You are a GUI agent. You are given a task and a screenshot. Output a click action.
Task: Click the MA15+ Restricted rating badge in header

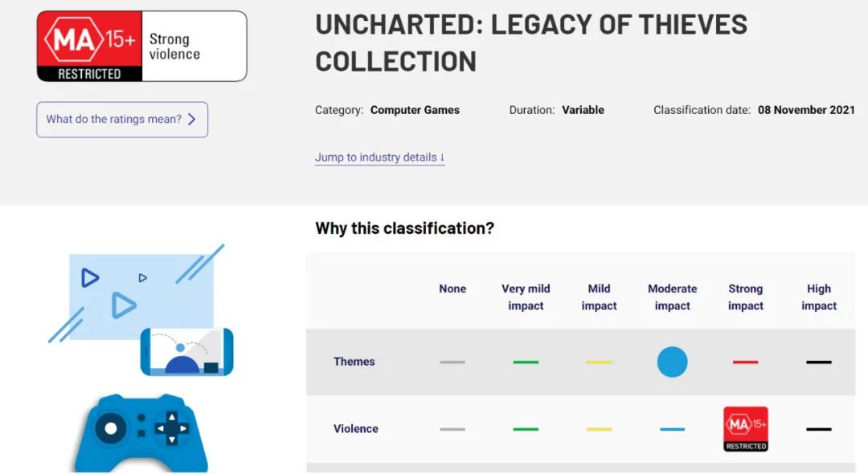tap(90, 46)
